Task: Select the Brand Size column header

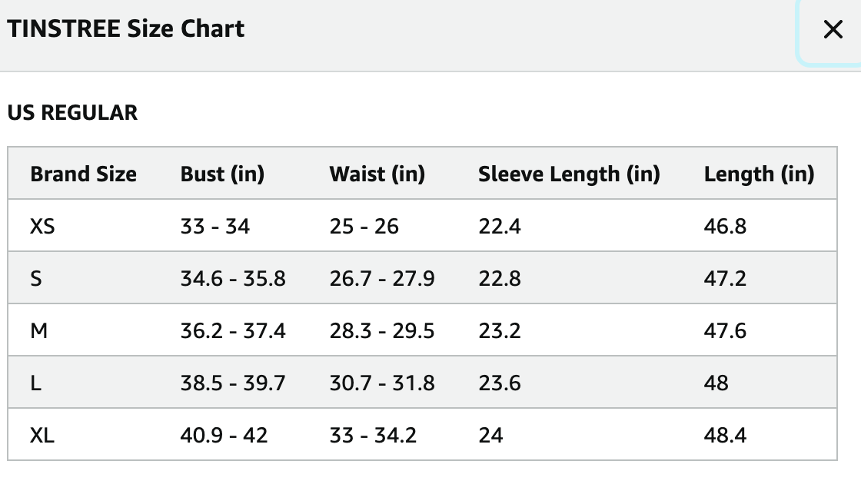Action: (83, 174)
